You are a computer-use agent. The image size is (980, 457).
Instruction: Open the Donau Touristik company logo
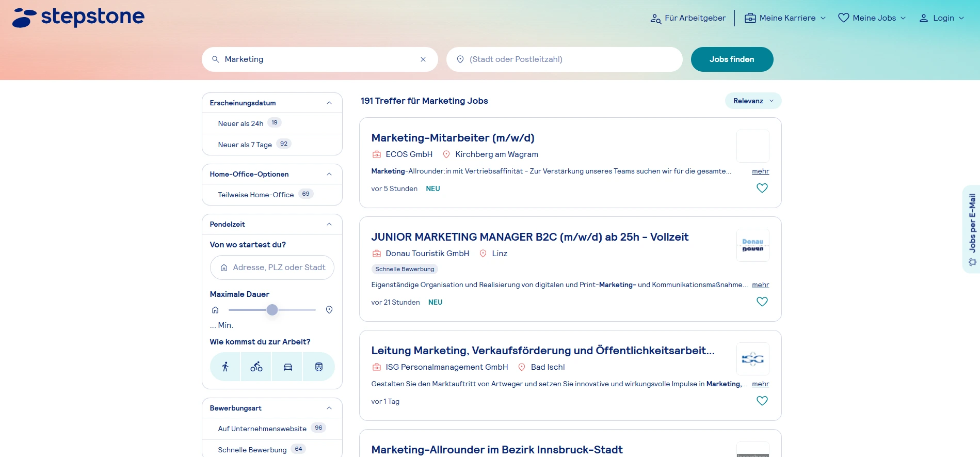(x=752, y=245)
